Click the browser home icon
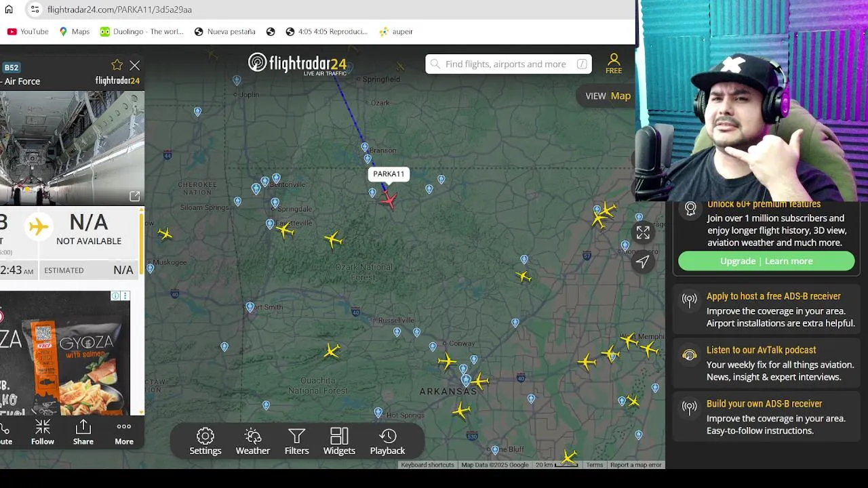This screenshot has width=868, height=488. click(x=9, y=9)
